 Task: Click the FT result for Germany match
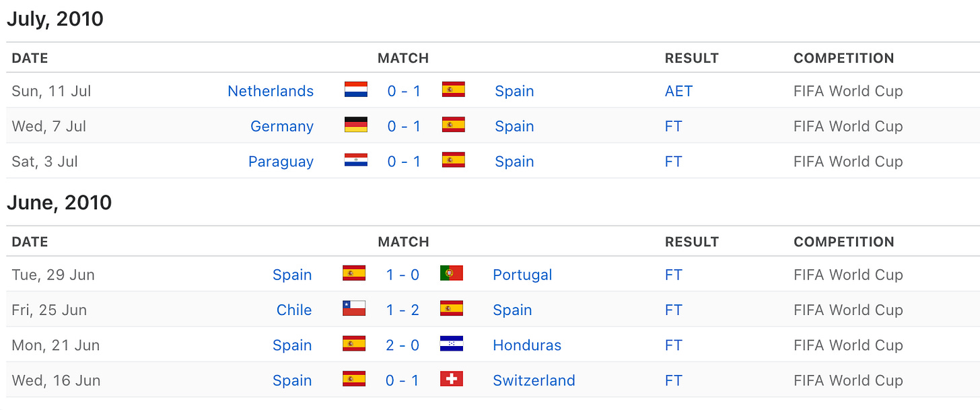[x=673, y=126]
